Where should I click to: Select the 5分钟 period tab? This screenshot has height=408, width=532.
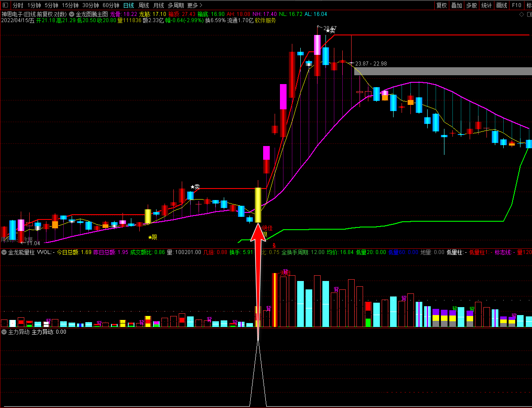tap(51, 5)
